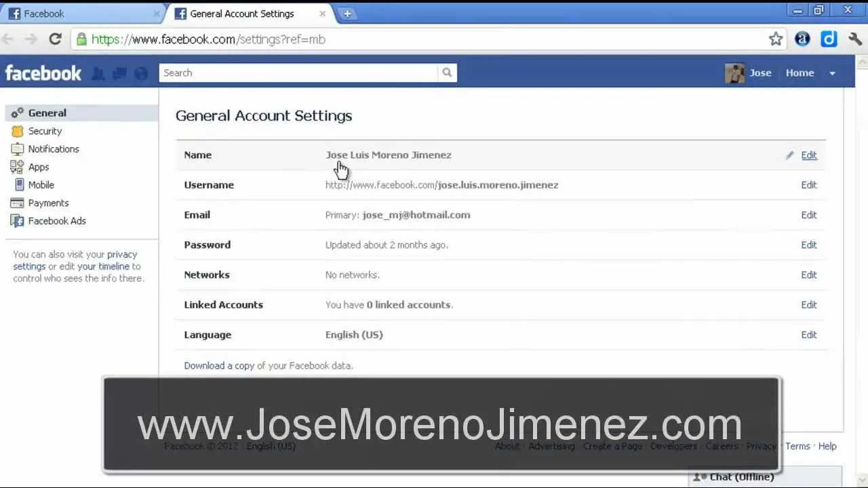Edit the Networks row
The width and height of the screenshot is (868, 488).
[809, 274]
